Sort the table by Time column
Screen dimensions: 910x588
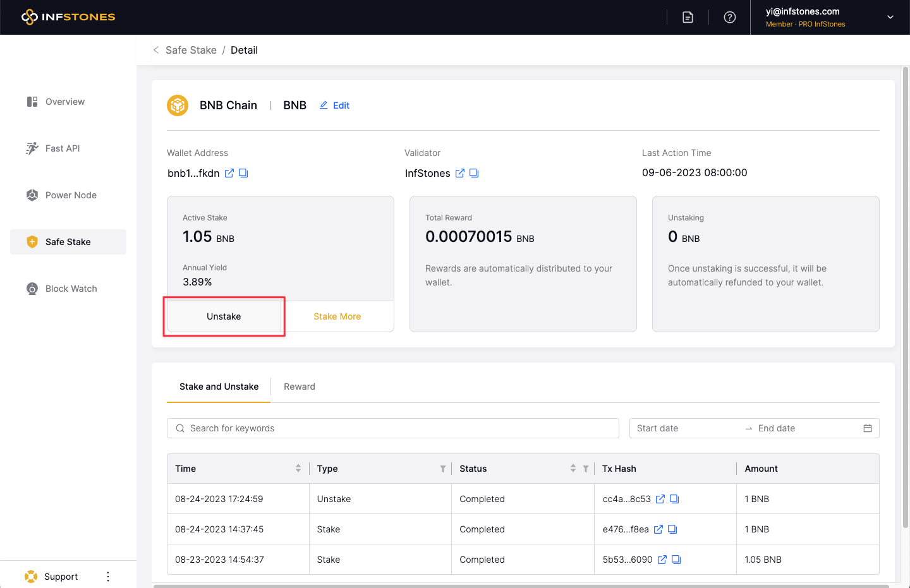(298, 469)
